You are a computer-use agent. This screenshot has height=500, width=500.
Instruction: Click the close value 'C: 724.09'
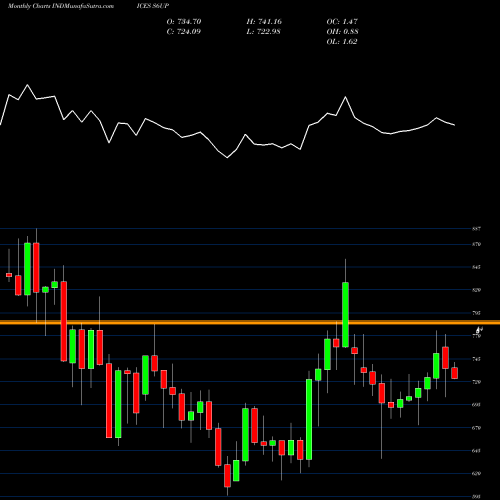(184, 32)
